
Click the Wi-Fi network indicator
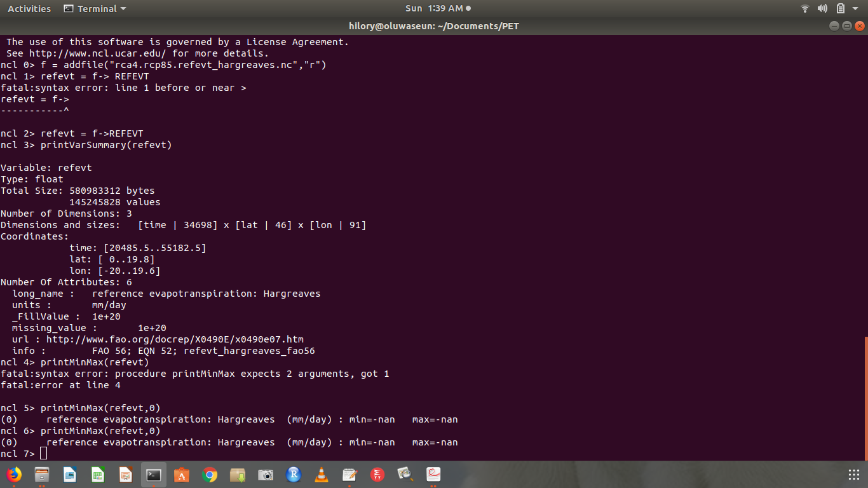pyautogui.click(x=805, y=9)
